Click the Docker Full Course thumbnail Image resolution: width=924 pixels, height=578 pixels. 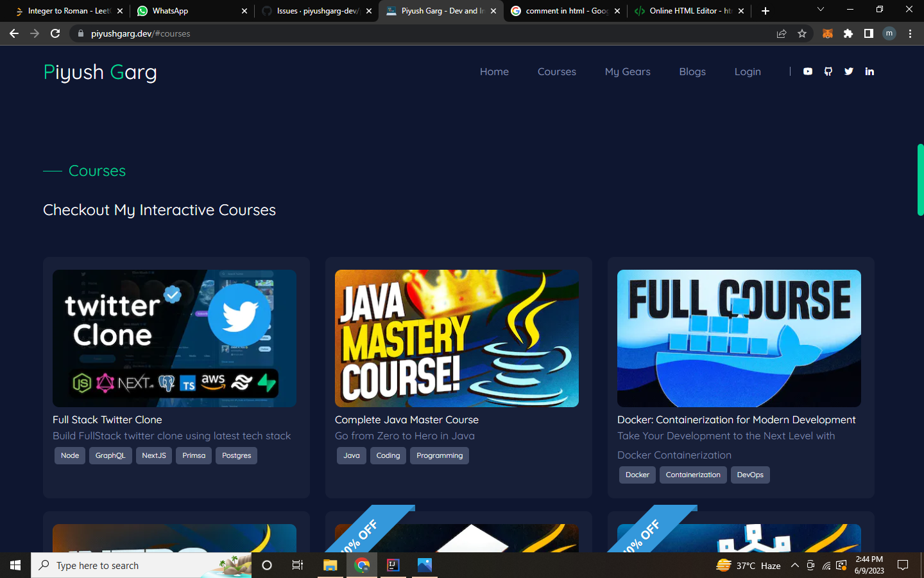tap(739, 338)
